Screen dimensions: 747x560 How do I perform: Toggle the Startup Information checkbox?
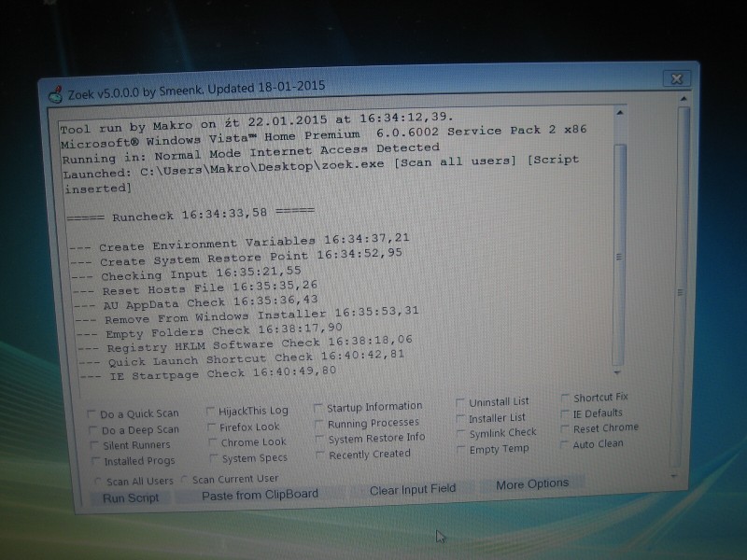point(319,408)
